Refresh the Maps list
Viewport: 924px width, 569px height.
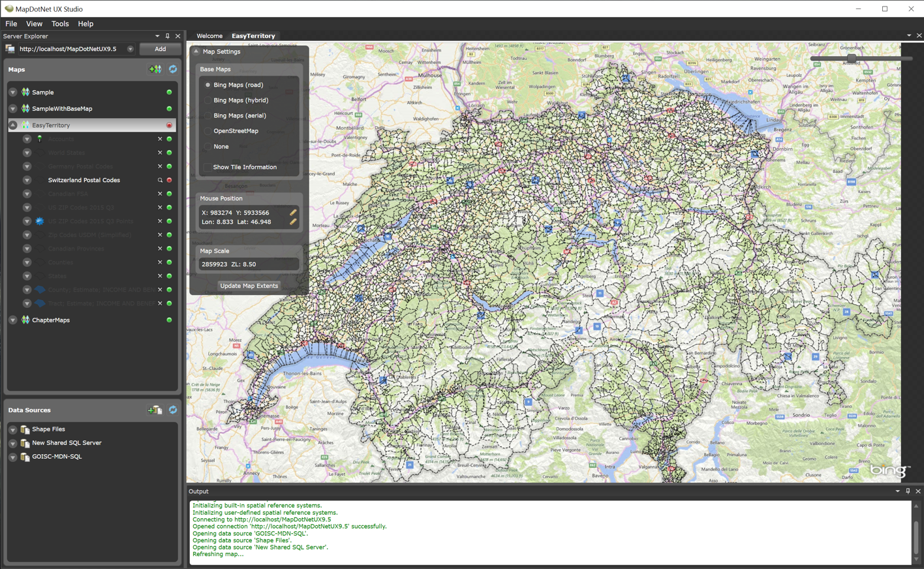(173, 69)
